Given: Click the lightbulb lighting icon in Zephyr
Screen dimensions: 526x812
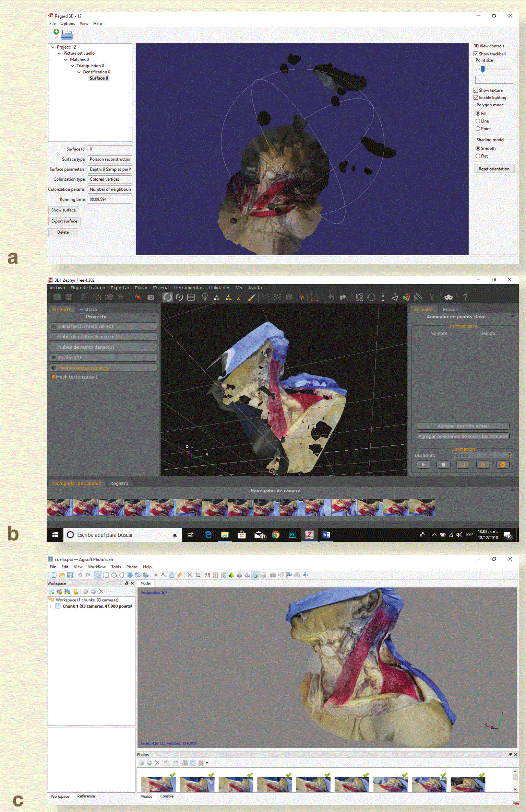Looking at the screenshot, I should 205,298.
